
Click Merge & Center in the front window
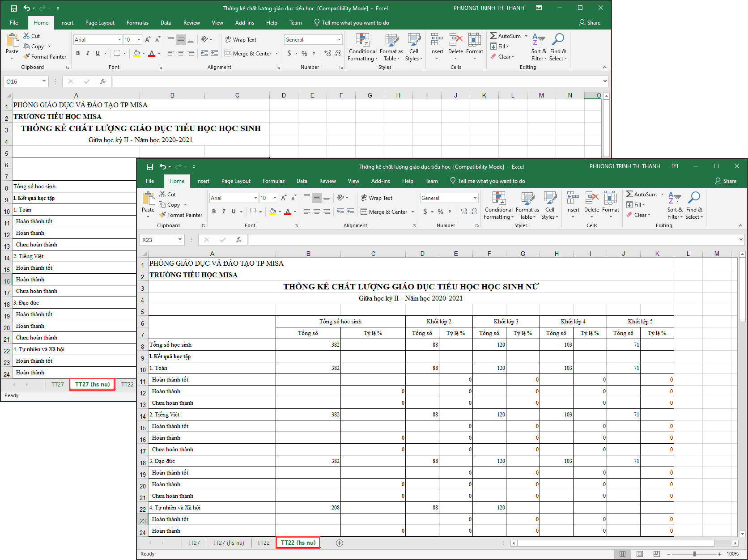coord(384,212)
